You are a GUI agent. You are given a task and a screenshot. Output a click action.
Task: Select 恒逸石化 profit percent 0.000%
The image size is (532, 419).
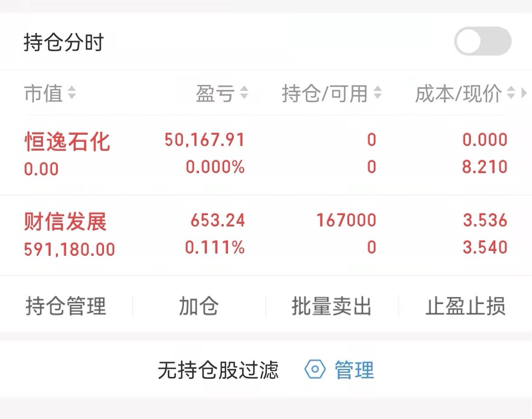click(x=215, y=167)
